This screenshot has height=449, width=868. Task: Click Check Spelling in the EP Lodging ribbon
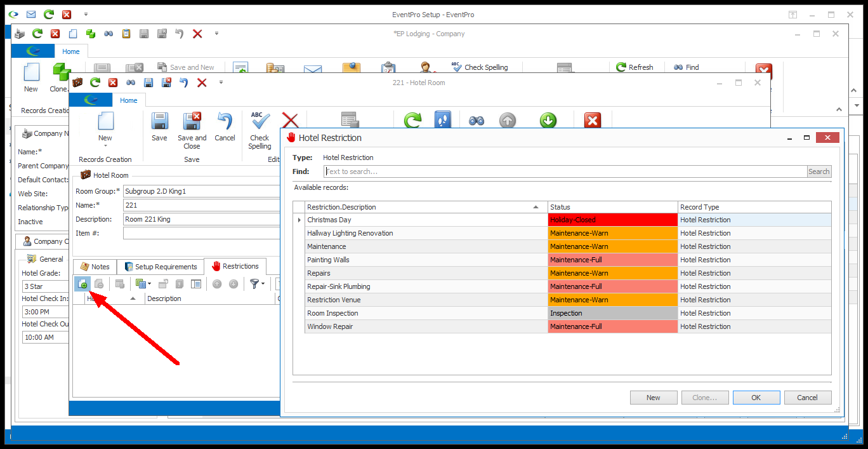tap(480, 67)
